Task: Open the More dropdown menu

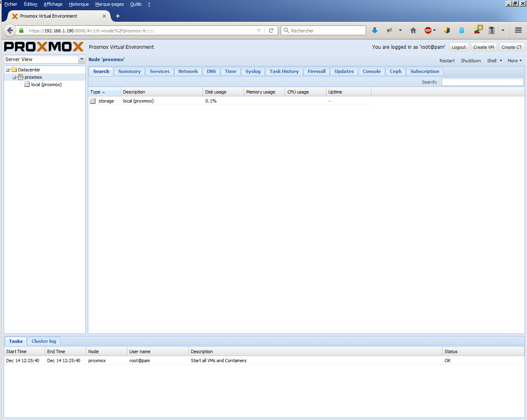Action: pos(515,61)
